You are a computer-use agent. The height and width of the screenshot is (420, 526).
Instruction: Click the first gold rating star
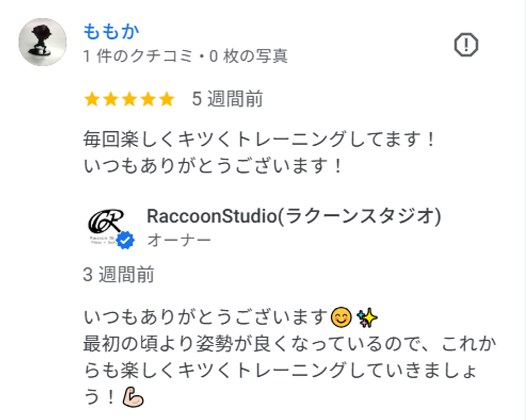(x=92, y=99)
